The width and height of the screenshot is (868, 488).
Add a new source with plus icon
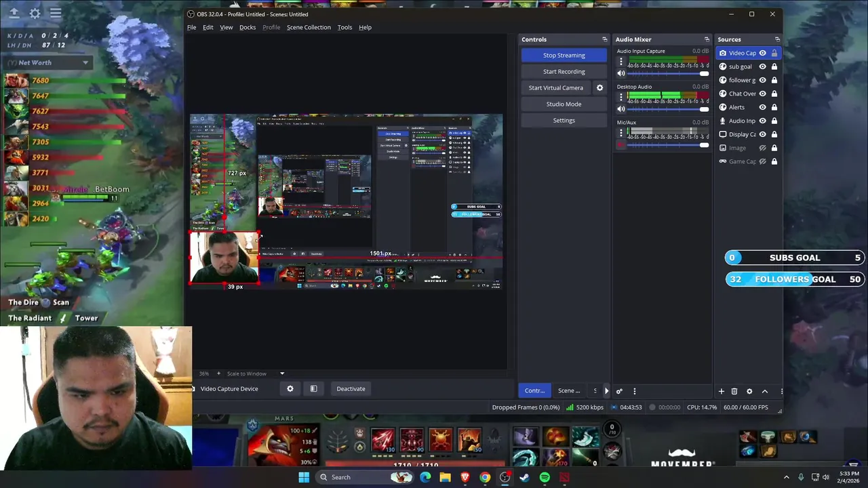tap(722, 391)
